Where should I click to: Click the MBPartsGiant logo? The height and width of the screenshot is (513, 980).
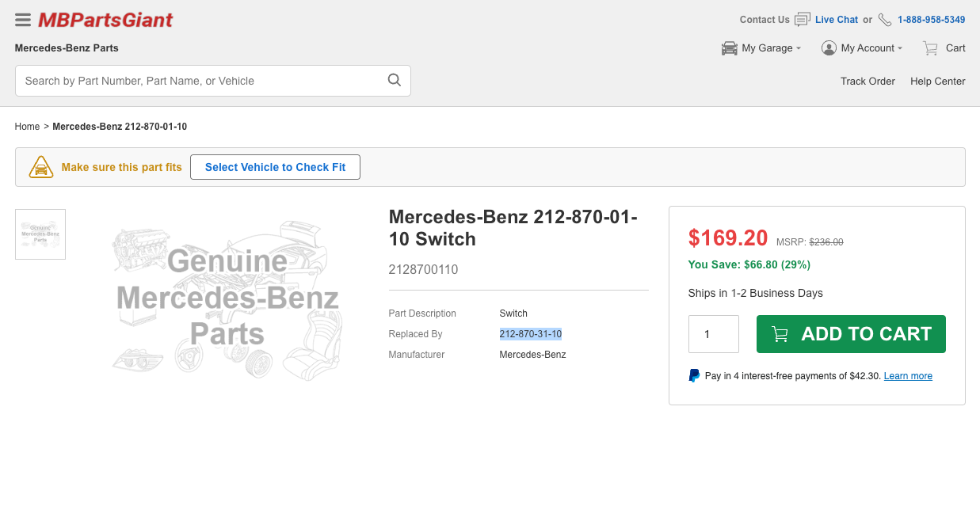click(x=105, y=20)
